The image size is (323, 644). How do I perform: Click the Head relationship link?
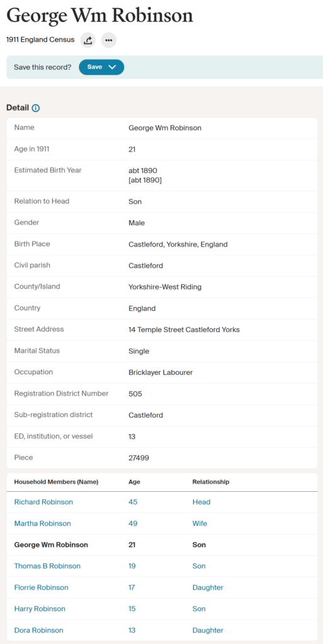tap(201, 502)
